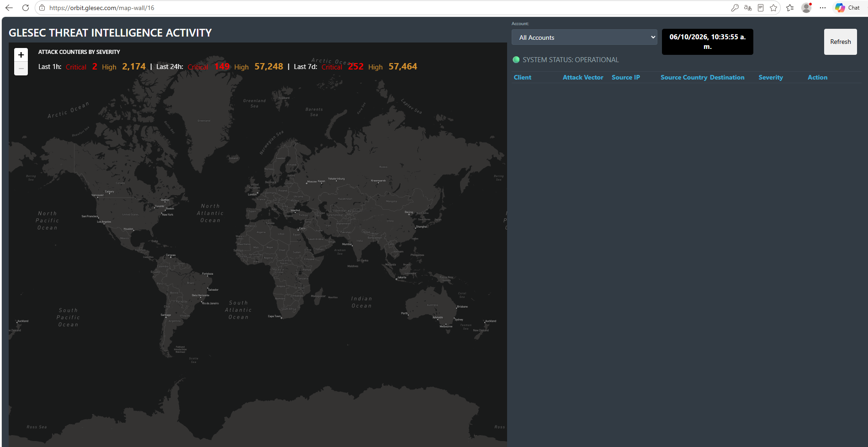Click the Refresh button in the dashboard
The image size is (868, 447).
coord(841,42)
